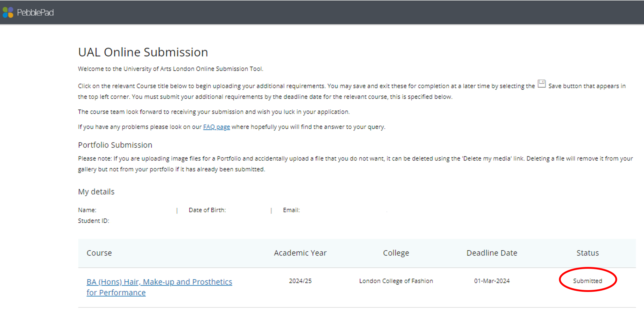This screenshot has height=312, width=644.
Task: Click the 2024/25 academic year cell
Action: (x=300, y=281)
